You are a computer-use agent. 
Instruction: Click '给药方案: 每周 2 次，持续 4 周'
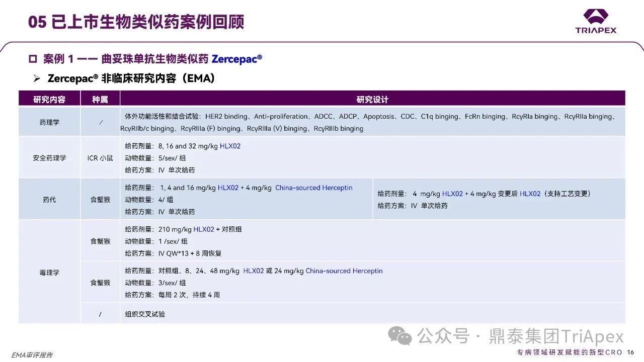tap(172, 295)
